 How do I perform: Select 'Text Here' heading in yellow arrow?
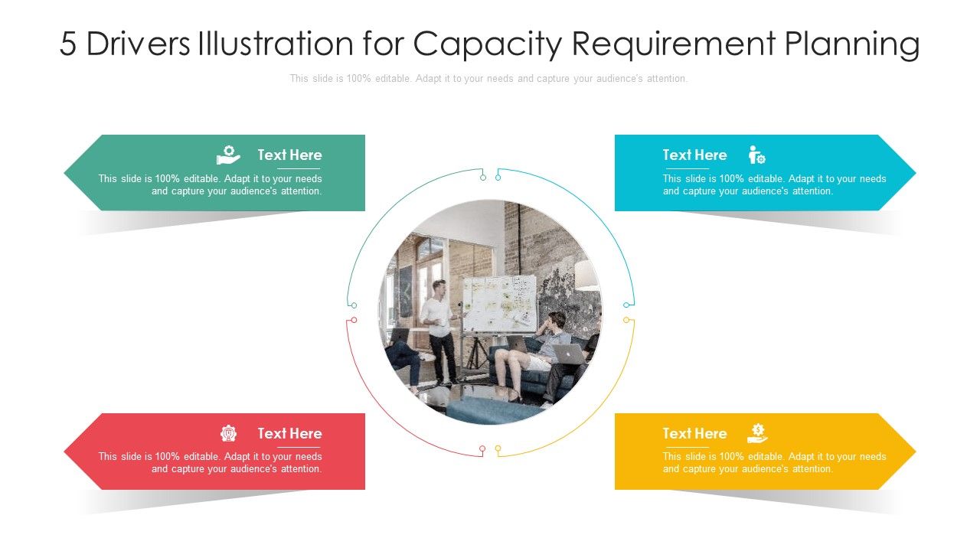pyautogui.click(x=694, y=433)
